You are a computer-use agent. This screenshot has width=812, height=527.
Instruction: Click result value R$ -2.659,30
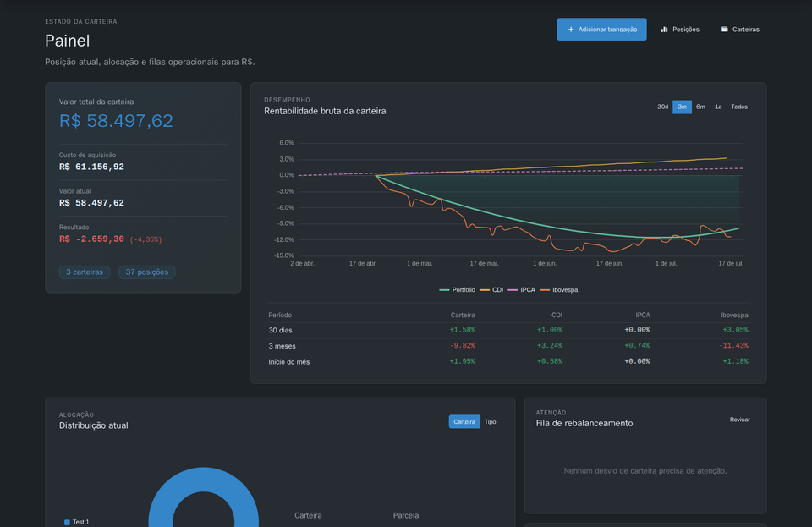(91, 239)
